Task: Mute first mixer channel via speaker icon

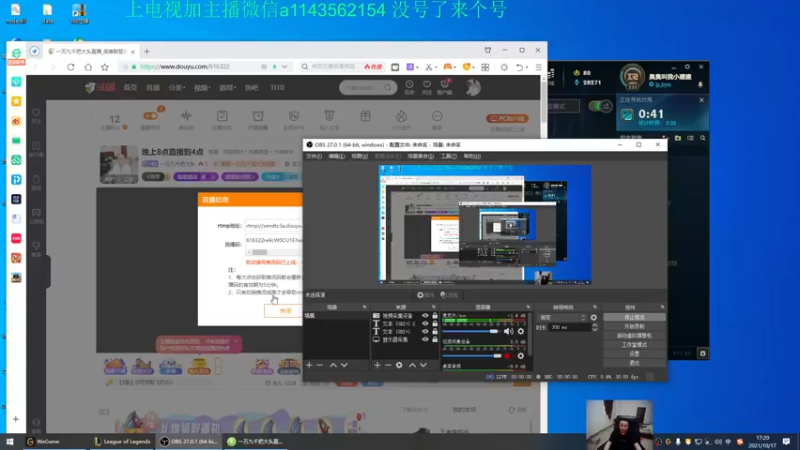Action: [x=508, y=332]
